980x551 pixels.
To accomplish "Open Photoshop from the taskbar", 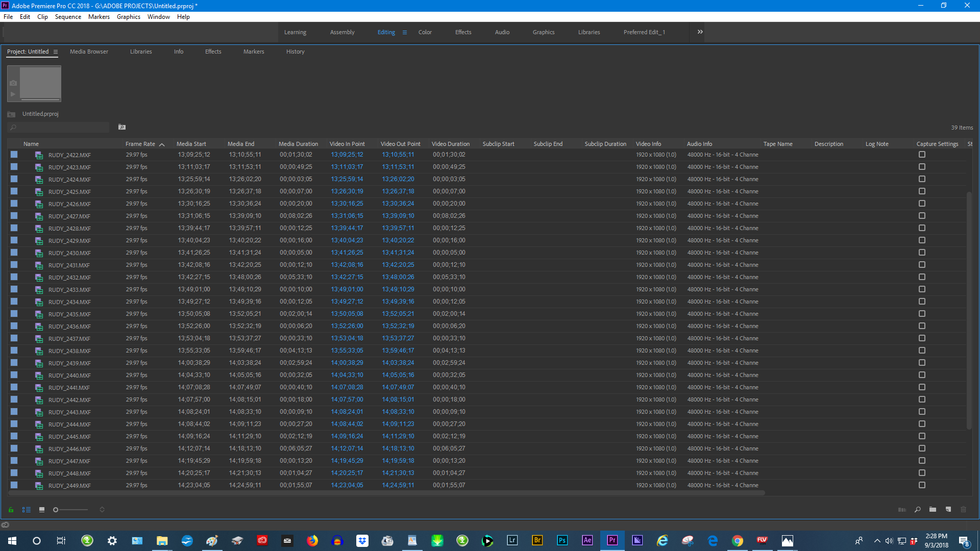I will [x=562, y=540].
